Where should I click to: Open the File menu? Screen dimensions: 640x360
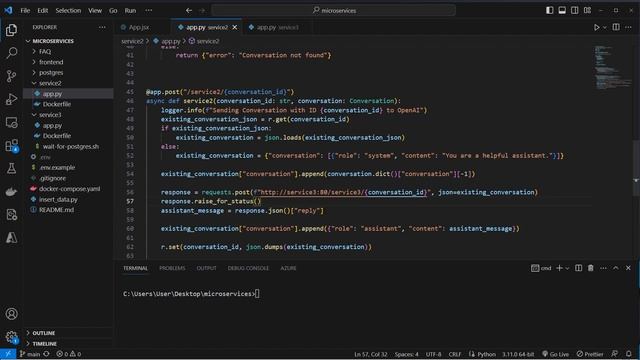(25, 11)
